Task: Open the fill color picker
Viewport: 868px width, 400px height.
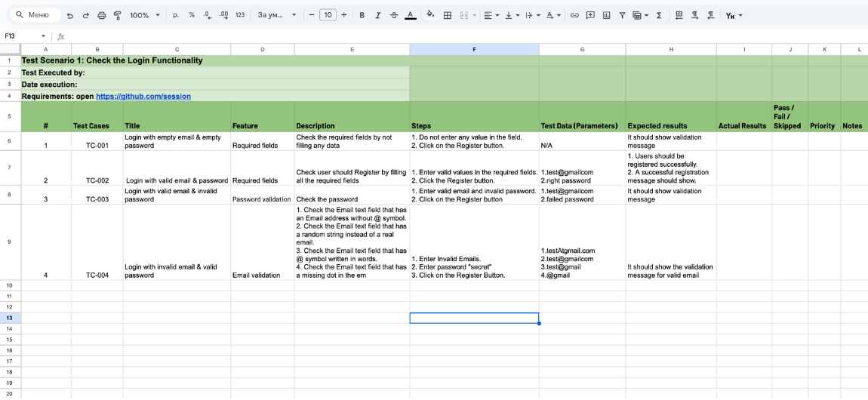Action: [x=431, y=16]
